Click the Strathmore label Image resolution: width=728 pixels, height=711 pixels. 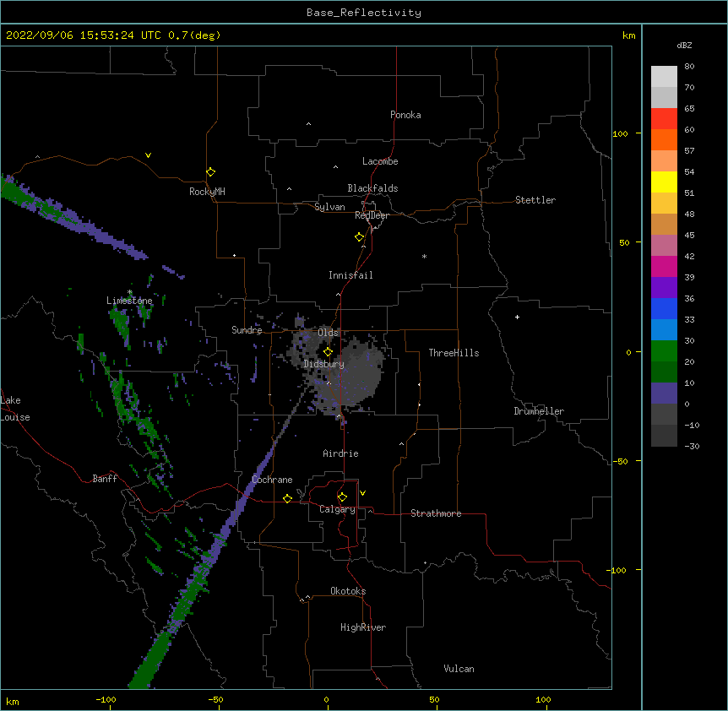[436, 513]
